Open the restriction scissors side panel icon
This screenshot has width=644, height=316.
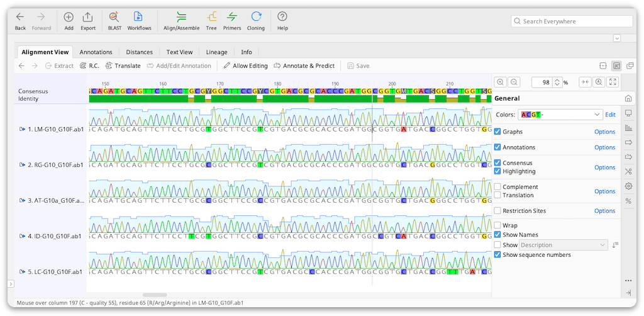628,171
